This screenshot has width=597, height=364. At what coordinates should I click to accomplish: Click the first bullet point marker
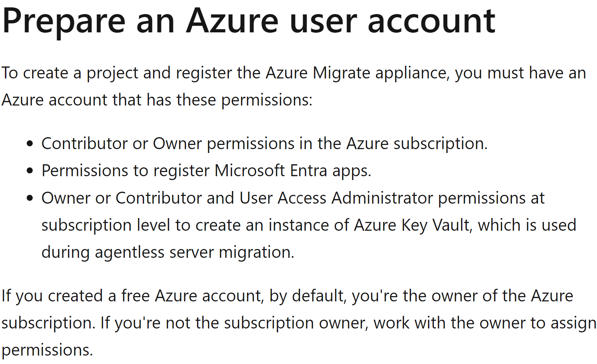30,144
